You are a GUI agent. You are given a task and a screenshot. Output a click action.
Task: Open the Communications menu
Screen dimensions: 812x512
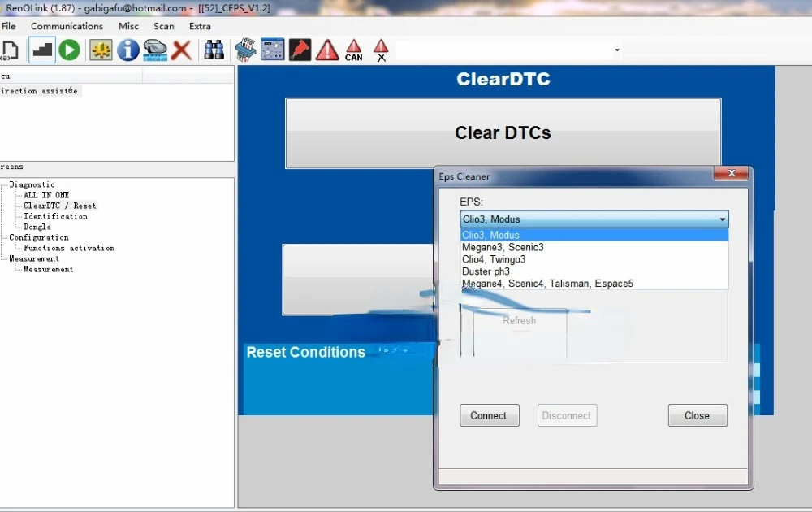pyautogui.click(x=67, y=26)
